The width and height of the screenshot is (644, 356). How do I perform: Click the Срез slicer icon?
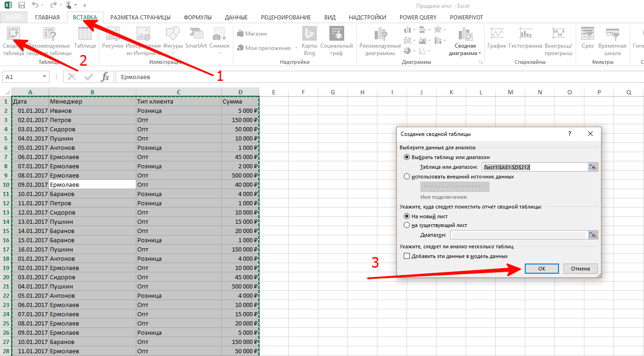(x=588, y=34)
